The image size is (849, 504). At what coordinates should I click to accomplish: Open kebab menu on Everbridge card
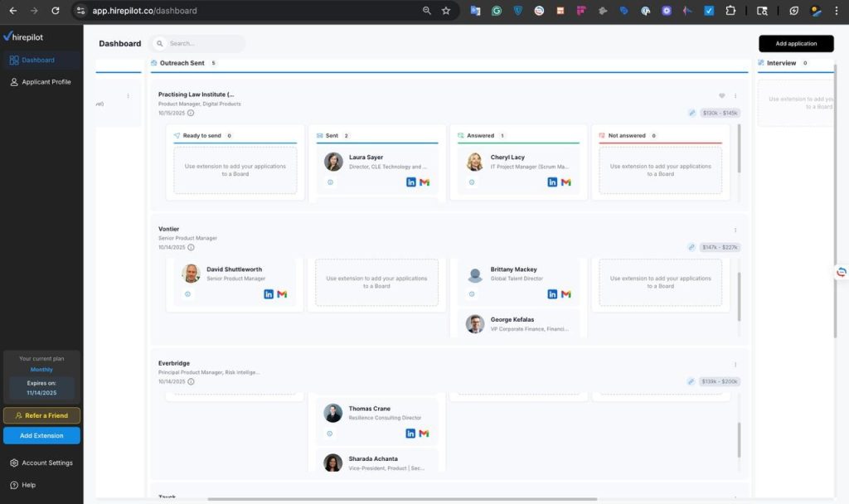pos(735,363)
